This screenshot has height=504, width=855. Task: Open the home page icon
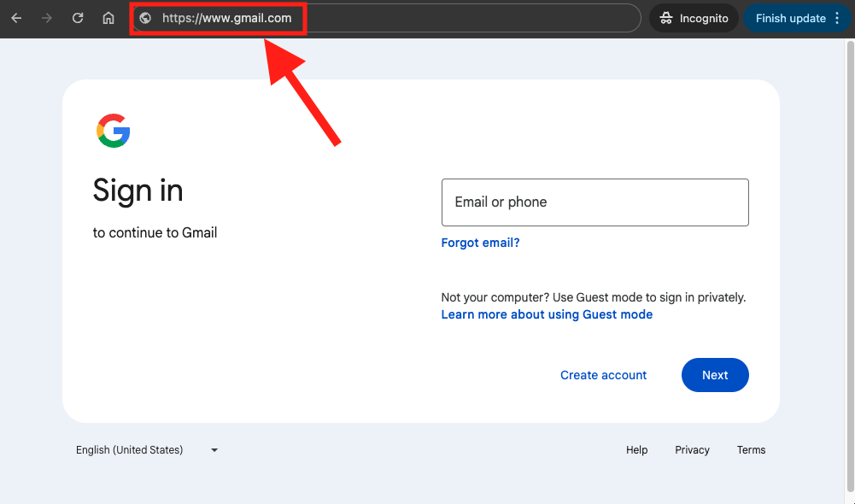tap(108, 18)
